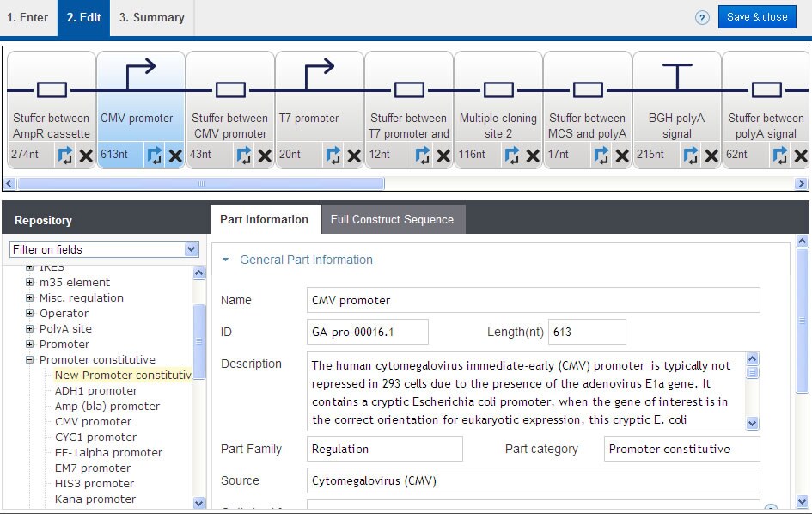This screenshot has height=514, width=812.
Task: Remove the T7 promoter part
Action: tap(354, 156)
